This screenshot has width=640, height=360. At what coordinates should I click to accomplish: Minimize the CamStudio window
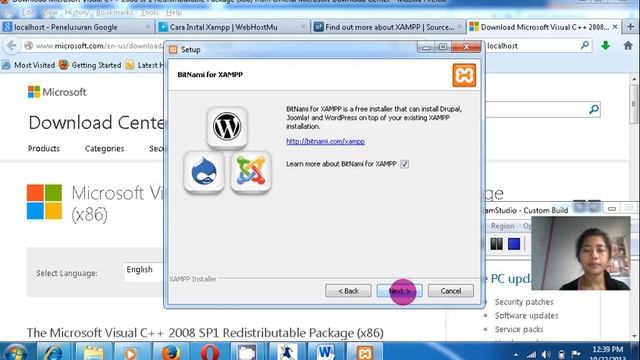(x=611, y=209)
